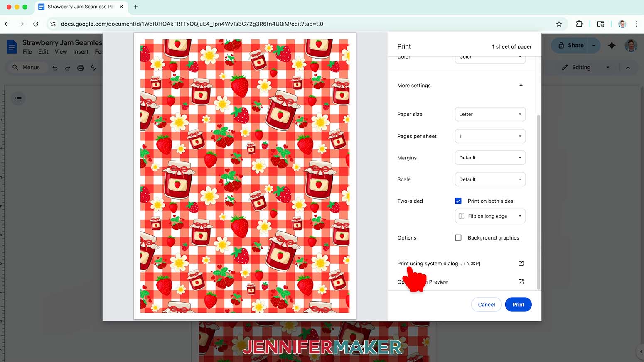This screenshot has height=362, width=644.
Task: Click the print preview page thumbnail
Action: tap(245, 176)
